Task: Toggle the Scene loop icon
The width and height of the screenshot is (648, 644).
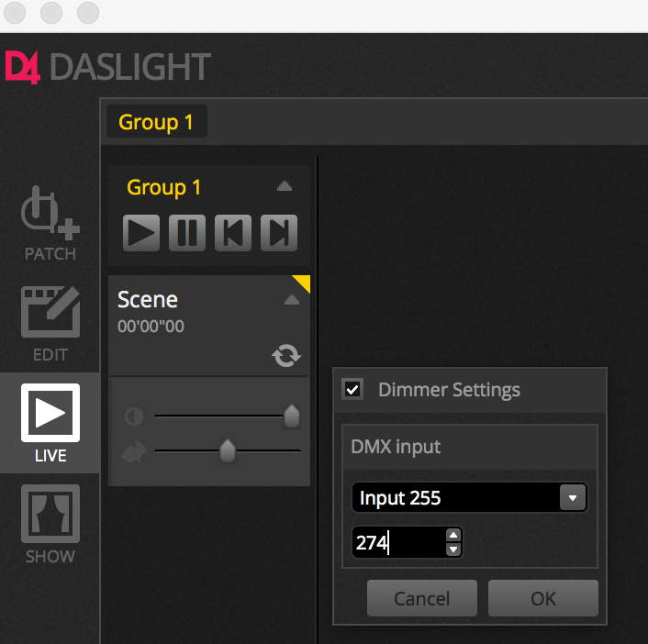Action: 286,356
